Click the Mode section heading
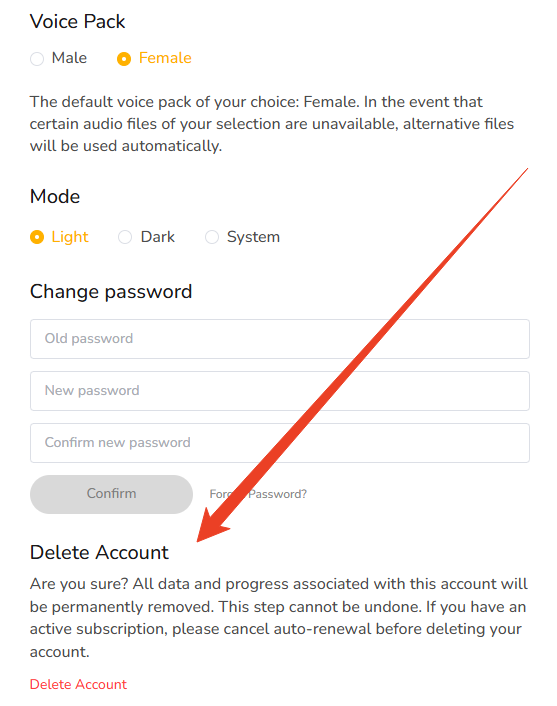The image size is (557, 706). 55,197
